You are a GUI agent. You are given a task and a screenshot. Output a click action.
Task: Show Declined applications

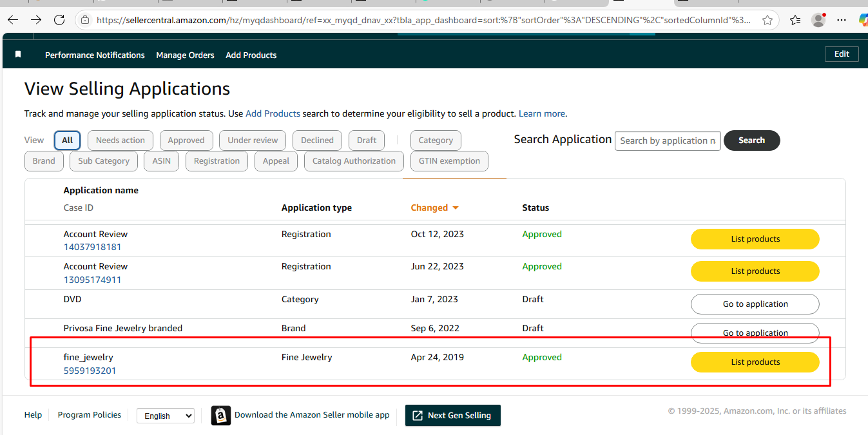point(317,140)
